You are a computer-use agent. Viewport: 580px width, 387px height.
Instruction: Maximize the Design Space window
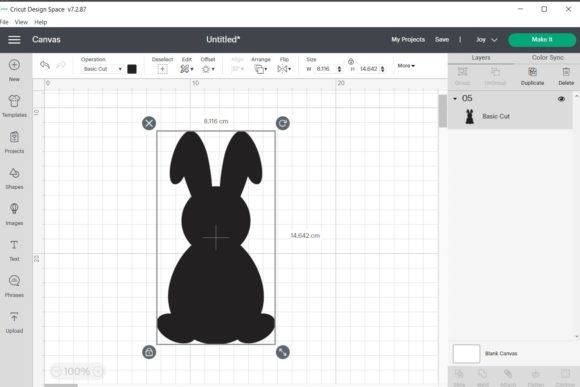click(544, 9)
